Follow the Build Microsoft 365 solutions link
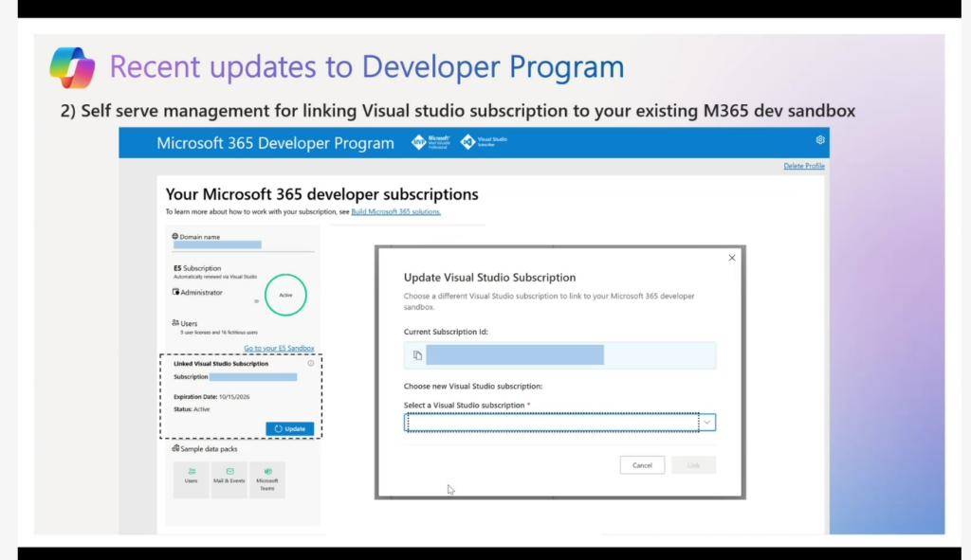The height and width of the screenshot is (560, 971). [x=395, y=211]
